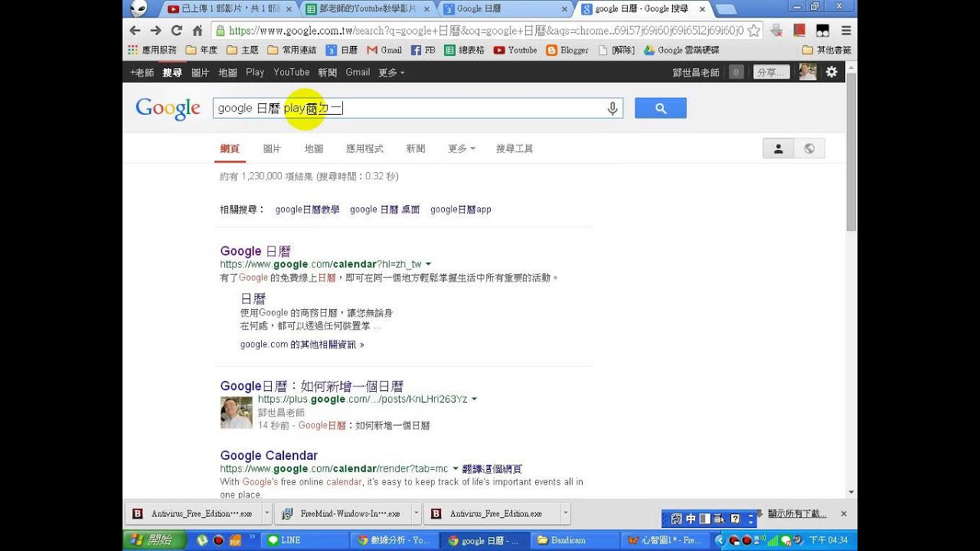
Task: Click the browser forward arrow
Action: (156, 31)
